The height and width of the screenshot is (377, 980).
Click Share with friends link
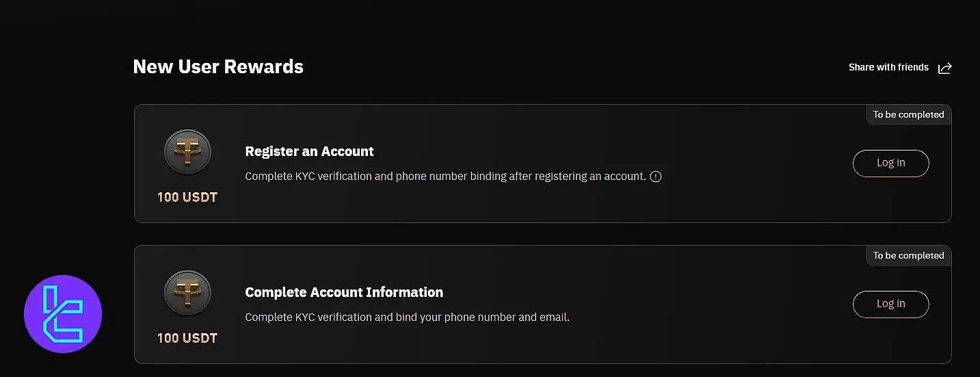[888, 67]
